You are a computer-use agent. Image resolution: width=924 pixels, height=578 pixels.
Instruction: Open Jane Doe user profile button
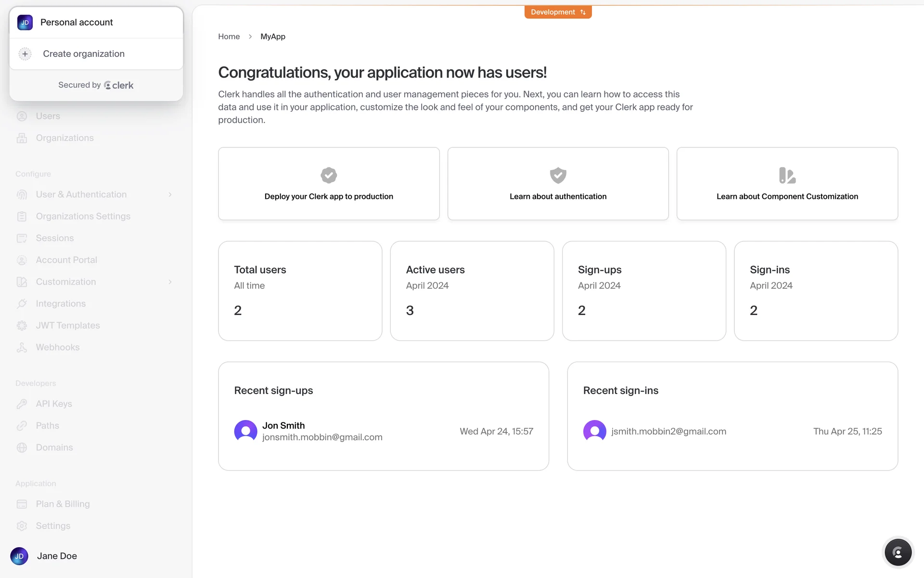click(44, 556)
